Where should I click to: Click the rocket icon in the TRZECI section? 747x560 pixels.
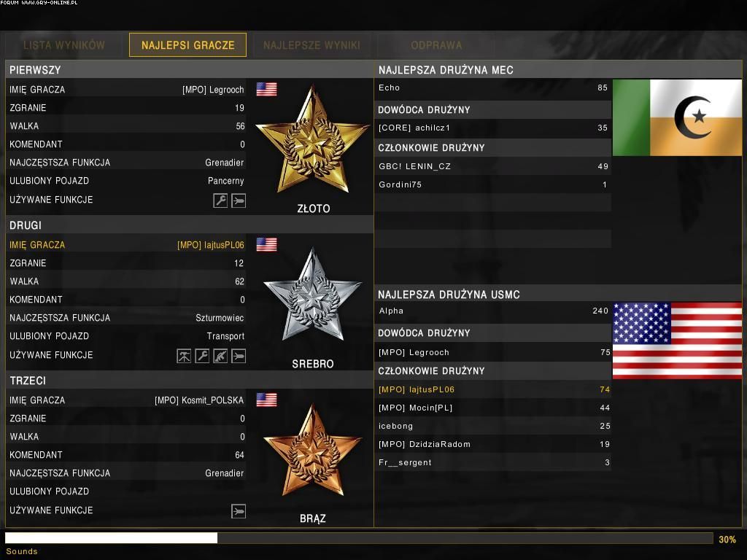point(239,511)
